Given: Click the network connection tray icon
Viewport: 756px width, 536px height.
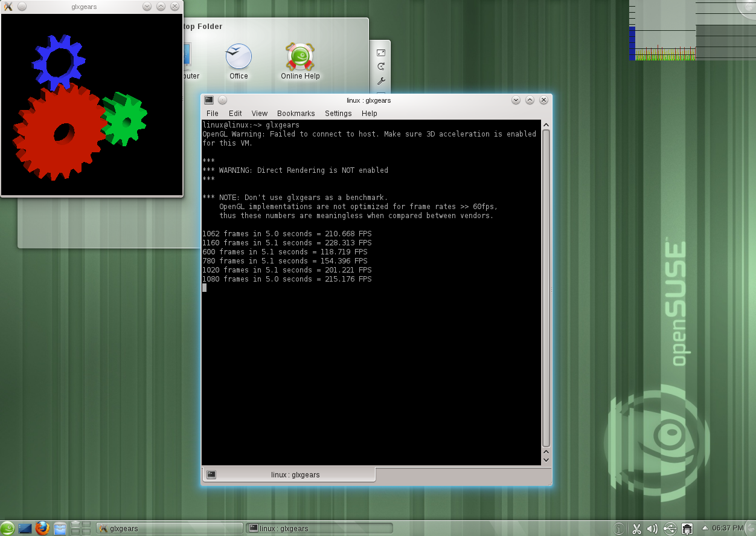Looking at the screenshot, I should click(x=687, y=529).
